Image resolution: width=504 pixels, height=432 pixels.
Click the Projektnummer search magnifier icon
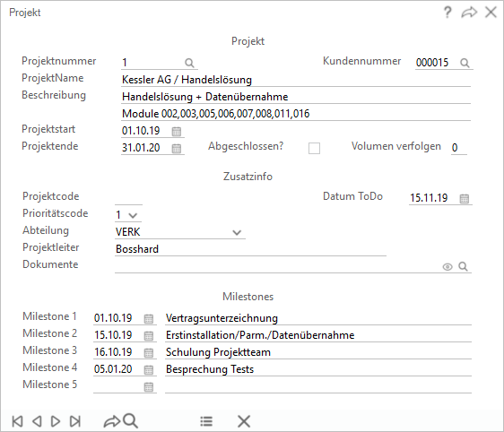click(189, 63)
